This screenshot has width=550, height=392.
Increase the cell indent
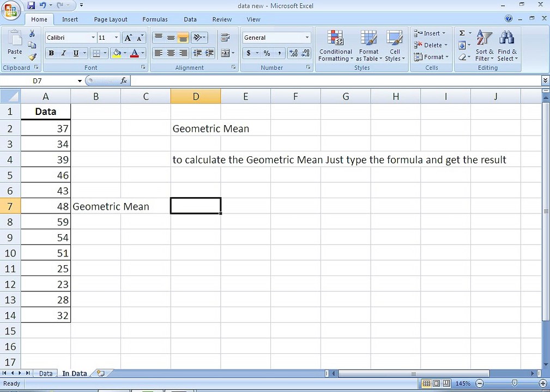(209, 53)
